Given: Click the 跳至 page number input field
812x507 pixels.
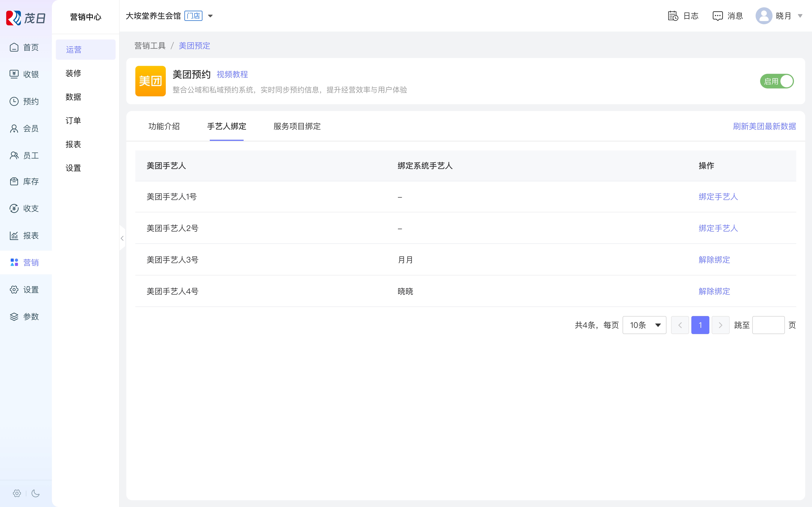Looking at the screenshot, I should point(768,325).
